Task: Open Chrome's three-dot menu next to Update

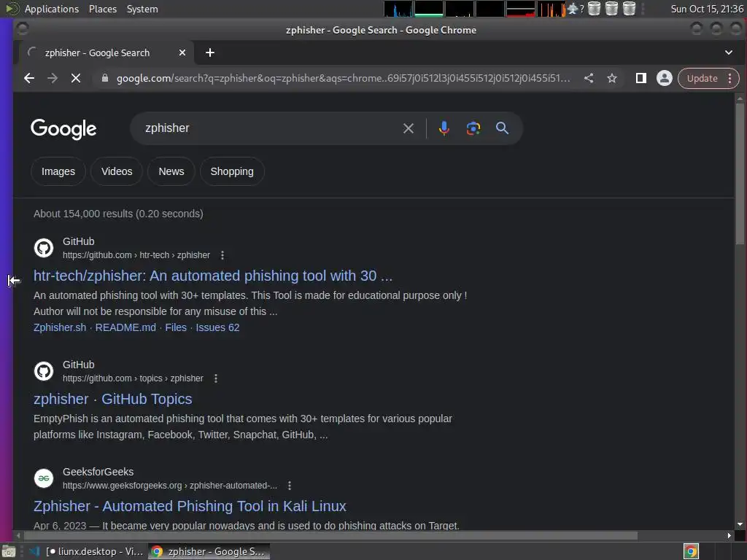Action: pos(729,79)
